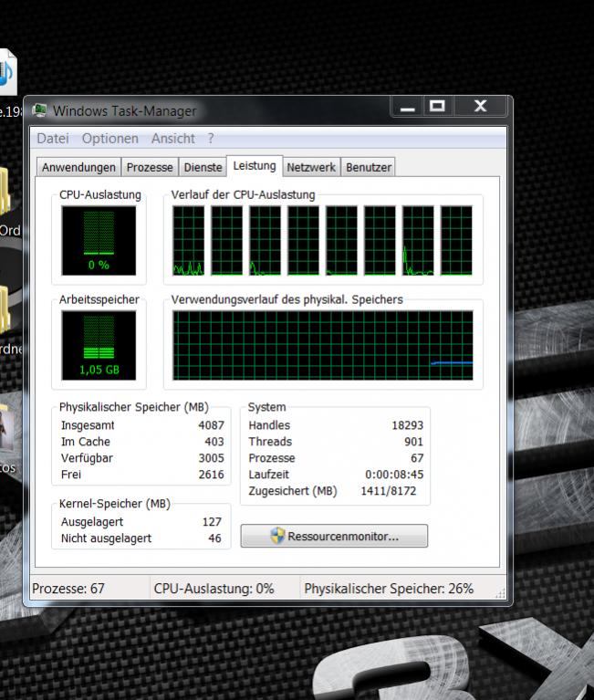Click the Im Cache value 403
The height and width of the screenshot is (700, 594).
point(214,442)
